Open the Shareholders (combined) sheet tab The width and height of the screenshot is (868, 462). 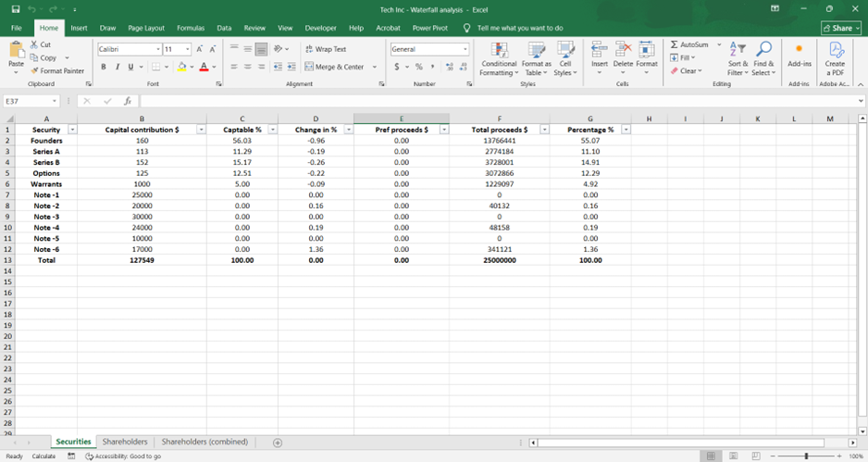(x=205, y=442)
